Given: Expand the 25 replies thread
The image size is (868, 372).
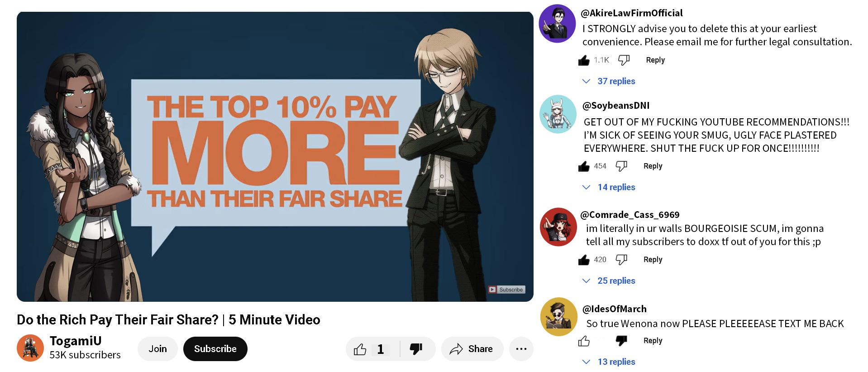Looking at the screenshot, I should (609, 281).
